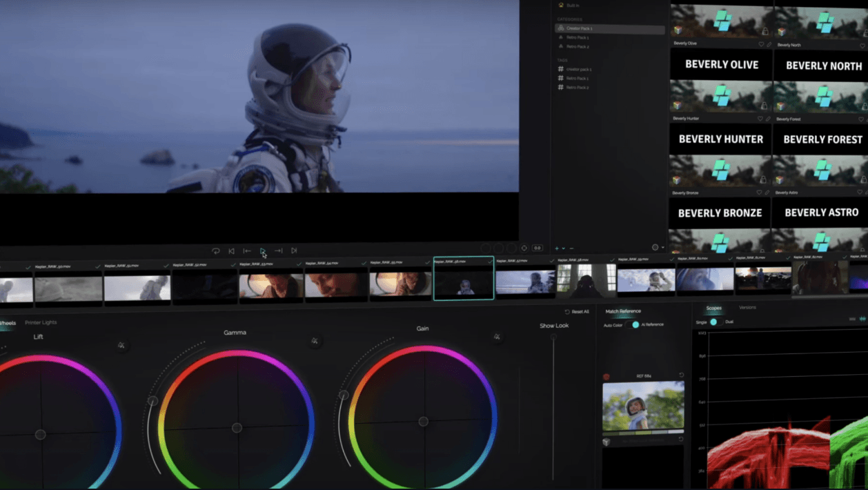This screenshot has height=490, width=868.
Task: Switch scope to the highlighted waveform icon
Action: (862, 319)
